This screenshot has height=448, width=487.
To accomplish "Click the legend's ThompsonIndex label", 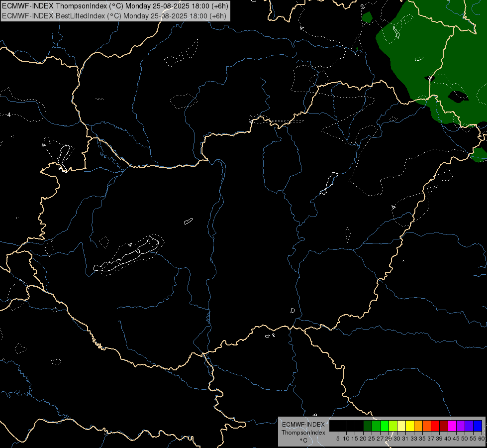I will [x=303, y=433].
